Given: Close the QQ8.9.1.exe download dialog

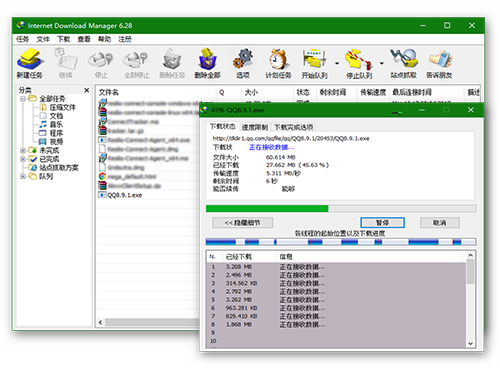Looking at the screenshot, I should [471, 110].
